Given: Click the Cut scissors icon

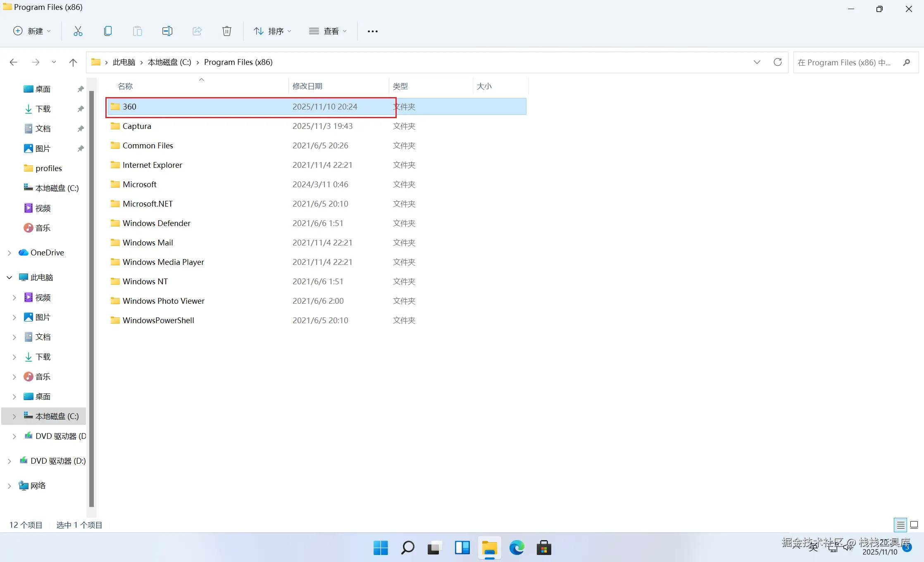Looking at the screenshot, I should coord(78,31).
